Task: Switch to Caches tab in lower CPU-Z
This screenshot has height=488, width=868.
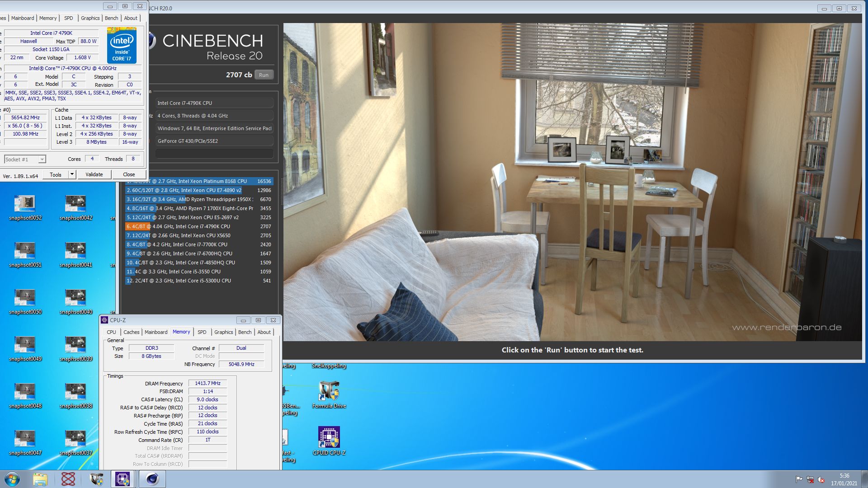Action: 131,332
